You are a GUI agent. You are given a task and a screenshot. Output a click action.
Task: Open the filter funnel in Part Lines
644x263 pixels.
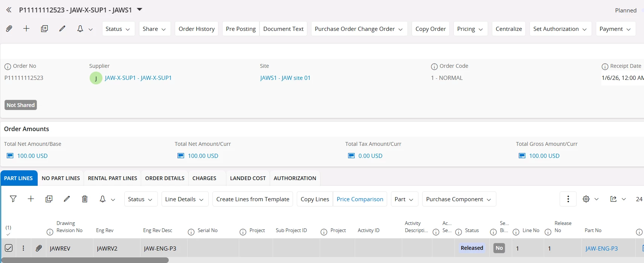coord(13,199)
